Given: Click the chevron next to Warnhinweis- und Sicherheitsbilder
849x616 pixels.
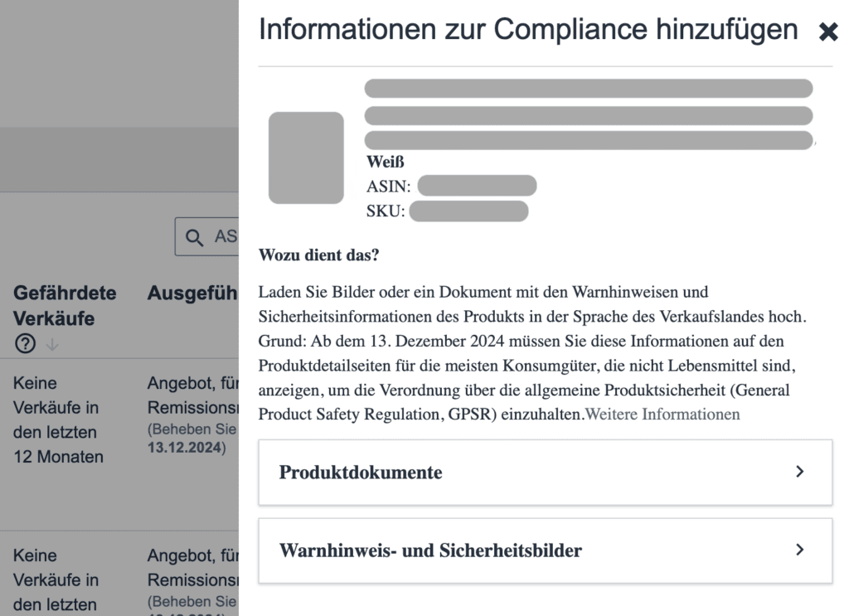Looking at the screenshot, I should (799, 550).
